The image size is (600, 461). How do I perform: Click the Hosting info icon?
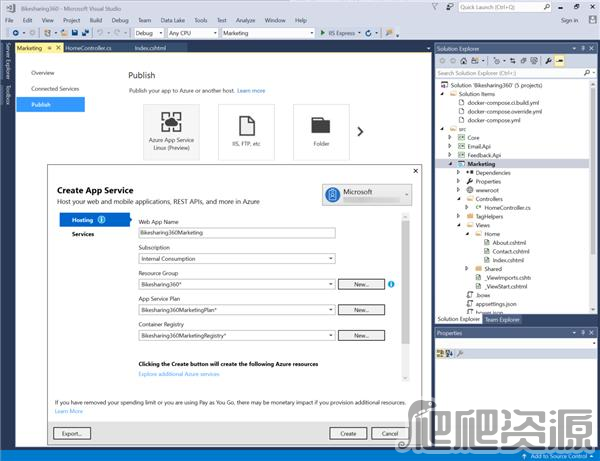pyautogui.click(x=101, y=220)
